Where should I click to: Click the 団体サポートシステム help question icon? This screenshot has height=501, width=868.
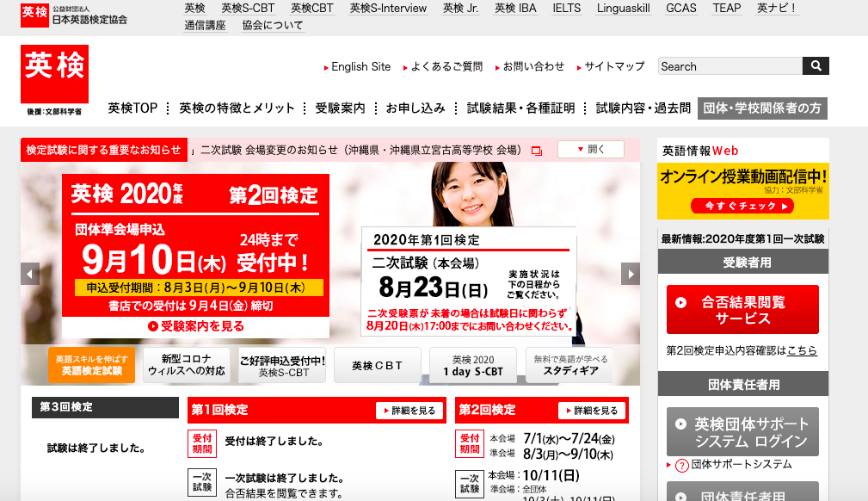(681, 465)
